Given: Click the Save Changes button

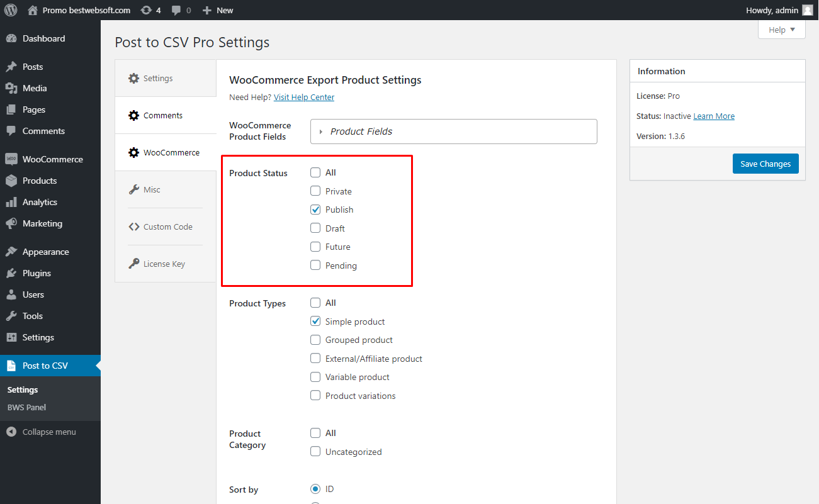Looking at the screenshot, I should (x=765, y=164).
